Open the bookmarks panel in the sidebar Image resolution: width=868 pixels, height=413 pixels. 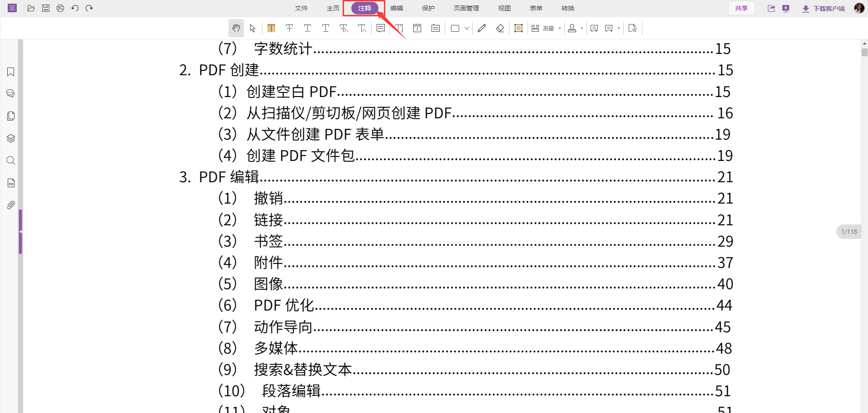(x=10, y=72)
